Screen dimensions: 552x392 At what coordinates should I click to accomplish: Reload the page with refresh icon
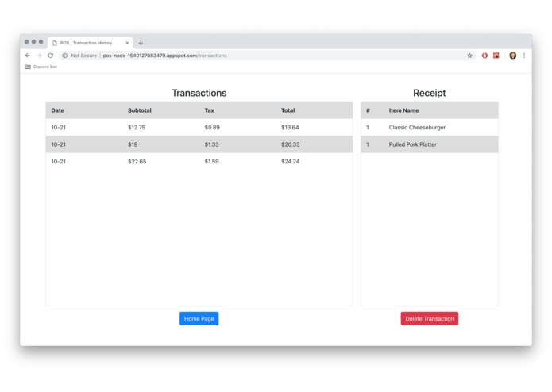pos(51,56)
